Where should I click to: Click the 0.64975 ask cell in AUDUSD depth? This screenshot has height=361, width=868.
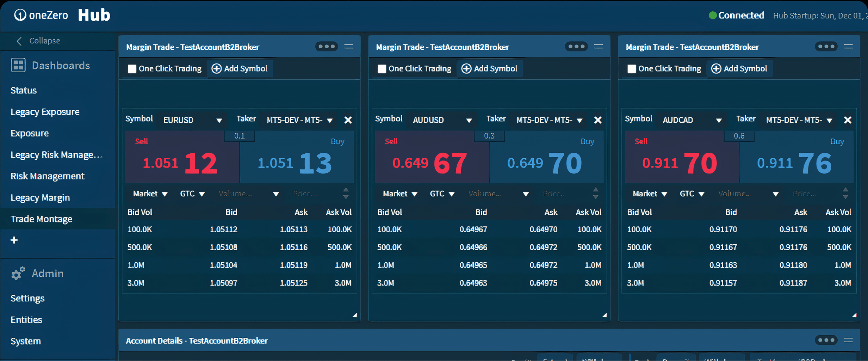[x=544, y=283]
